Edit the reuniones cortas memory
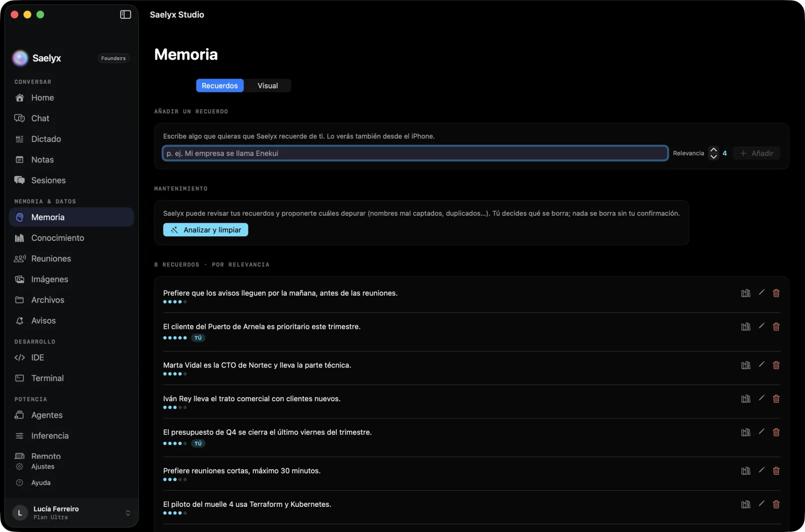Image resolution: width=805 pixels, height=532 pixels. click(x=761, y=470)
